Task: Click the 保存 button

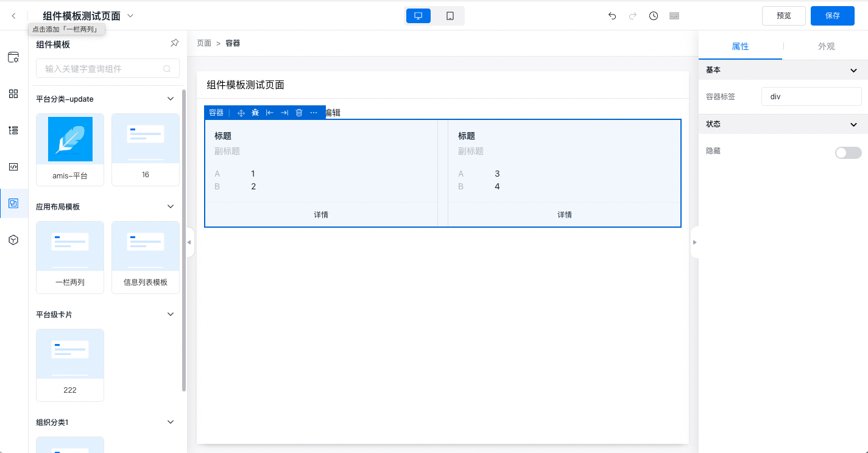Action: coord(833,16)
